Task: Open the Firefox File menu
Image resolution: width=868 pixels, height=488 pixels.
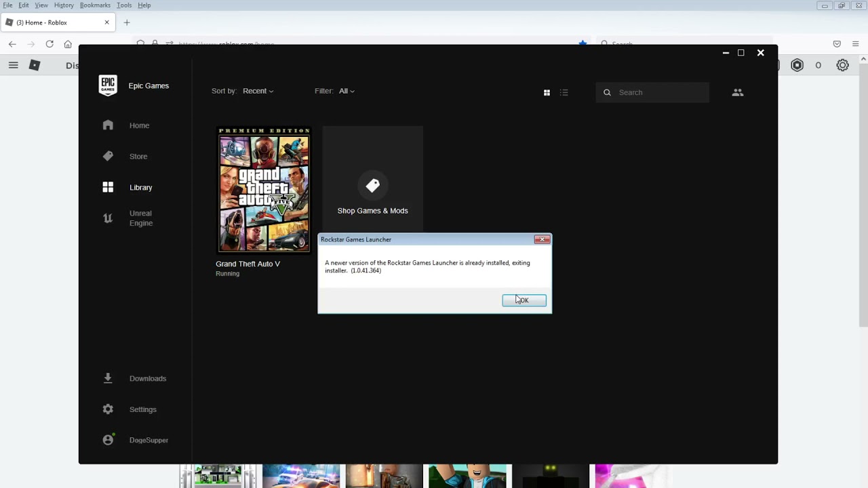Action: [7, 5]
